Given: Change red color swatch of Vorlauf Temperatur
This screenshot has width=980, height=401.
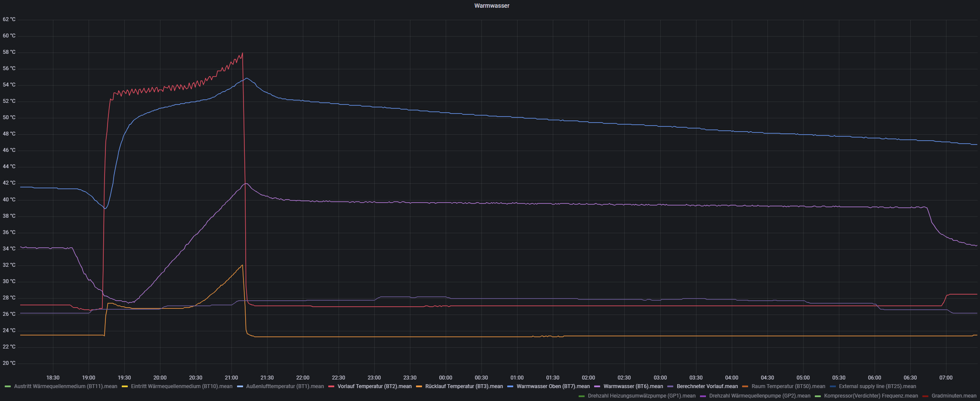Looking at the screenshot, I should coord(331,386).
